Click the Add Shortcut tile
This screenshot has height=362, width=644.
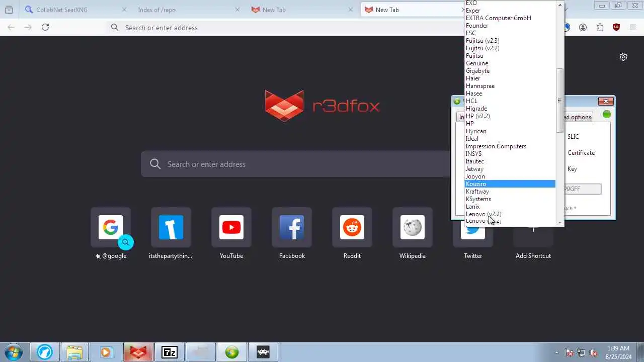533,237
